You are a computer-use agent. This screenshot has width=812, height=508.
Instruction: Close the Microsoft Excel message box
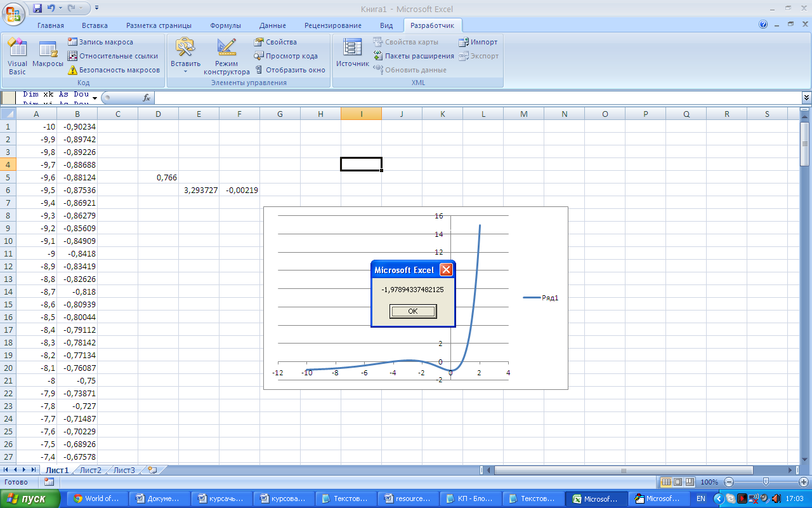pos(447,270)
